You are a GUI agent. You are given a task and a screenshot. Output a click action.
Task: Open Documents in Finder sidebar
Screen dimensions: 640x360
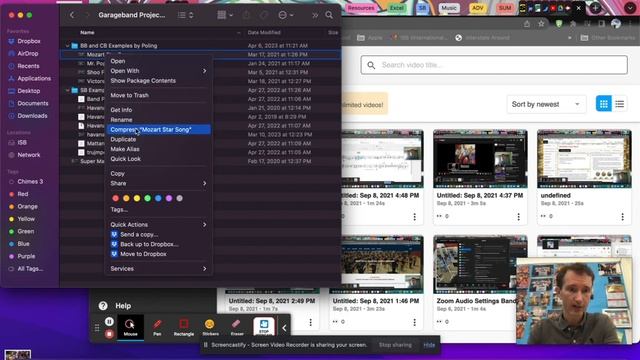click(x=29, y=103)
